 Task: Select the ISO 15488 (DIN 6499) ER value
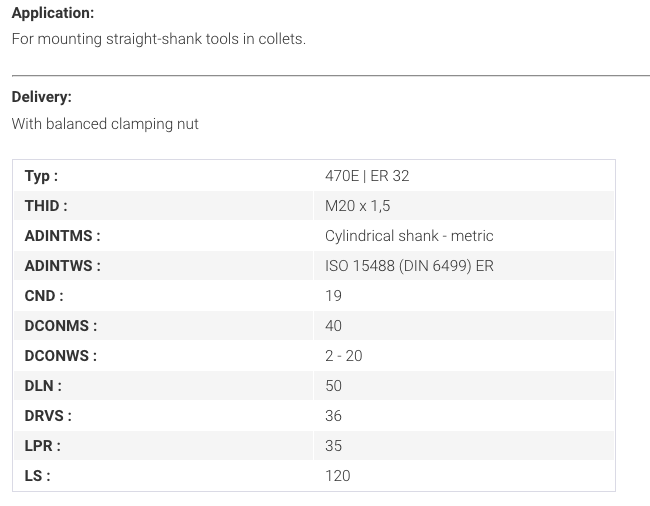point(409,266)
